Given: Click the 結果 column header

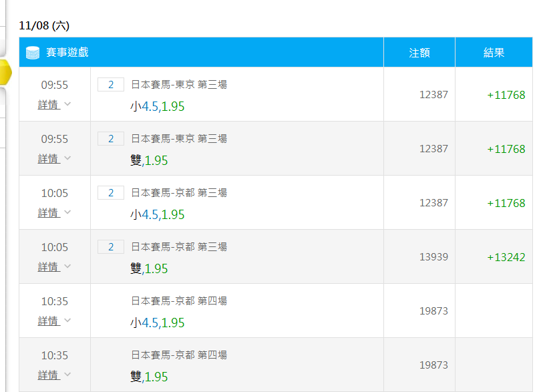Looking at the screenshot, I should [494, 53].
